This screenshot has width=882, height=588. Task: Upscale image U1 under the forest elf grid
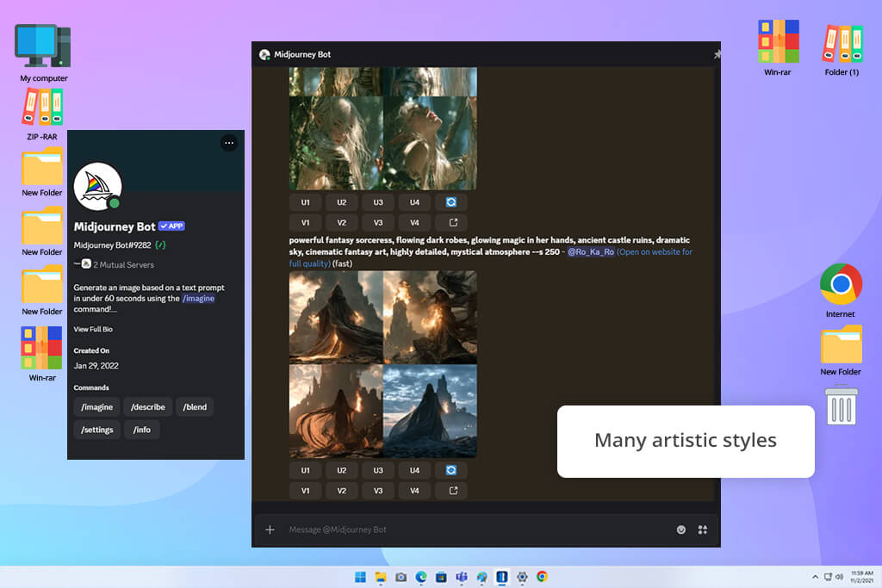coord(306,201)
